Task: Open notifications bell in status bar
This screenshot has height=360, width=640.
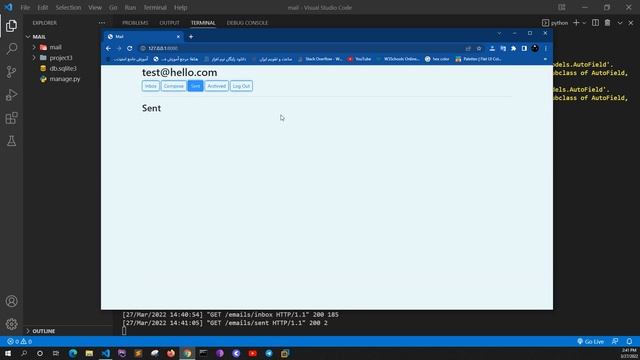Action: [629, 341]
